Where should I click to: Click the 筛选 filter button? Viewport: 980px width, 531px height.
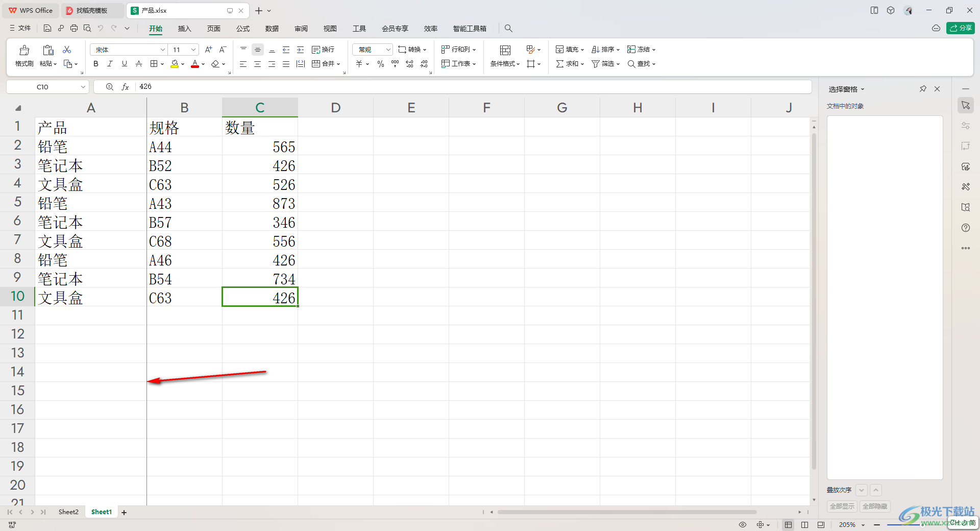605,64
